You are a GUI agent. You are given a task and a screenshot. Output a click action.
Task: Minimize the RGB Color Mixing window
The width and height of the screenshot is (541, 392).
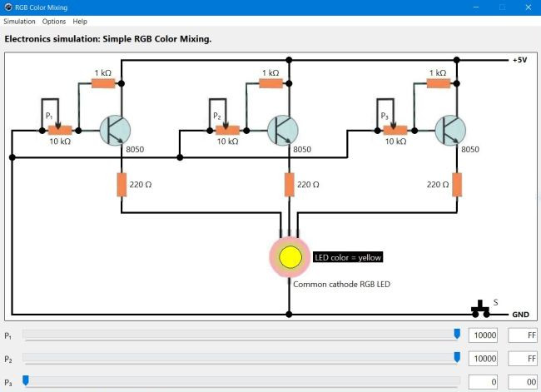[x=476, y=7]
